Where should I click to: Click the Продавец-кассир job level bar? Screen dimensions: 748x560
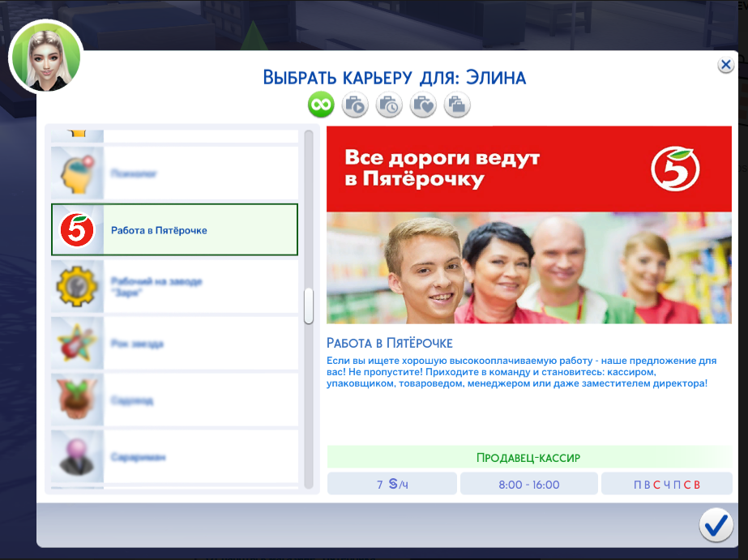pos(529,457)
